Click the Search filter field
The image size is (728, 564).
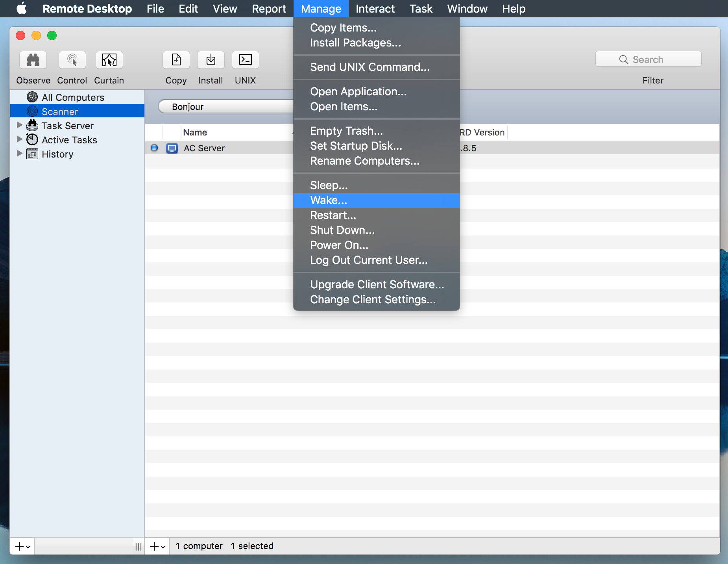[648, 59]
